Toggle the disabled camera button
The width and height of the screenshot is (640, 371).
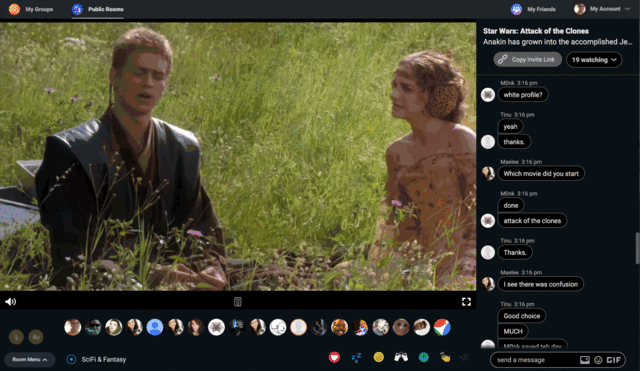point(36,337)
